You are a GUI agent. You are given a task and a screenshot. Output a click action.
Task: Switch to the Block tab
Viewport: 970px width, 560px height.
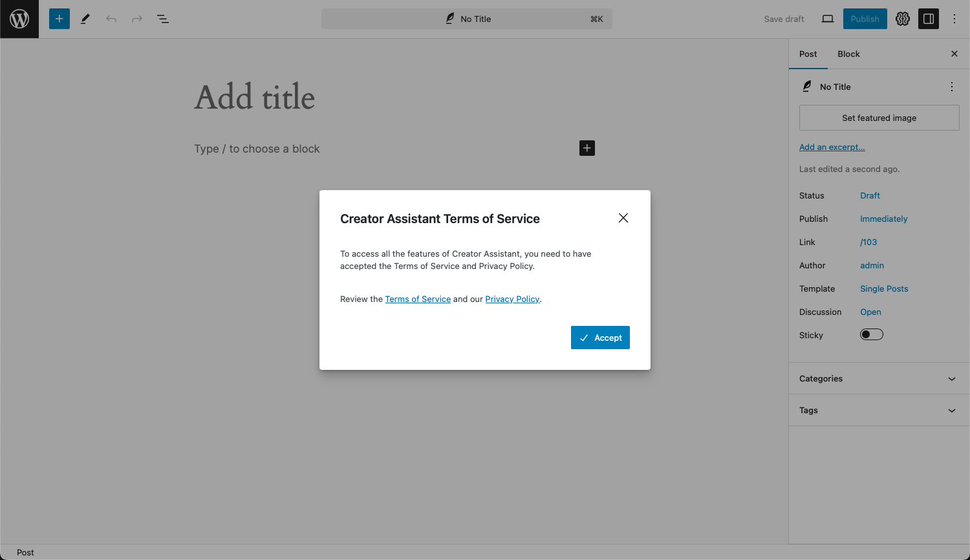click(x=849, y=54)
